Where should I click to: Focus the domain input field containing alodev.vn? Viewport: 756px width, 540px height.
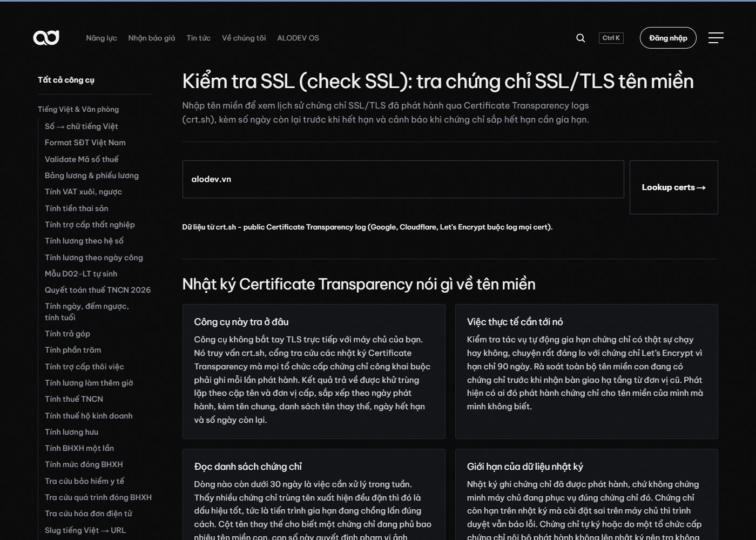[x=403, y=179]
